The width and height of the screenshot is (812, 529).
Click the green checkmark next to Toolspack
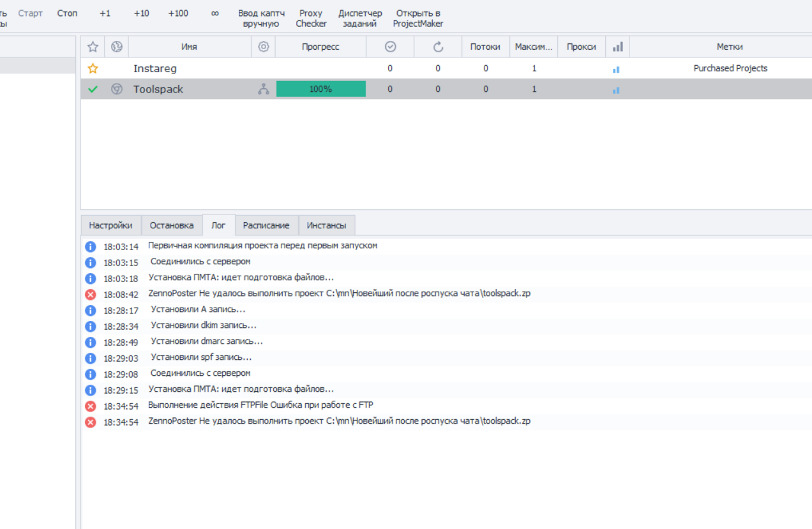[93, 89]
